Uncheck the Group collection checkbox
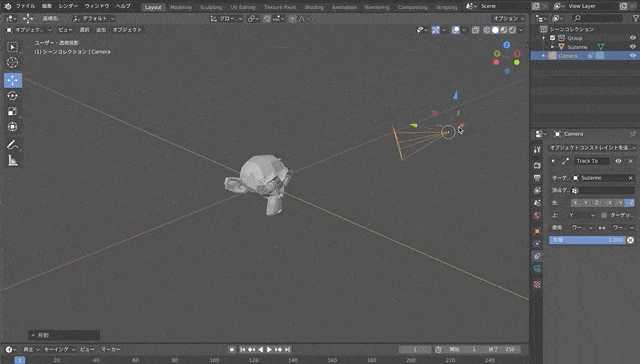 click(x=553, y=38)
